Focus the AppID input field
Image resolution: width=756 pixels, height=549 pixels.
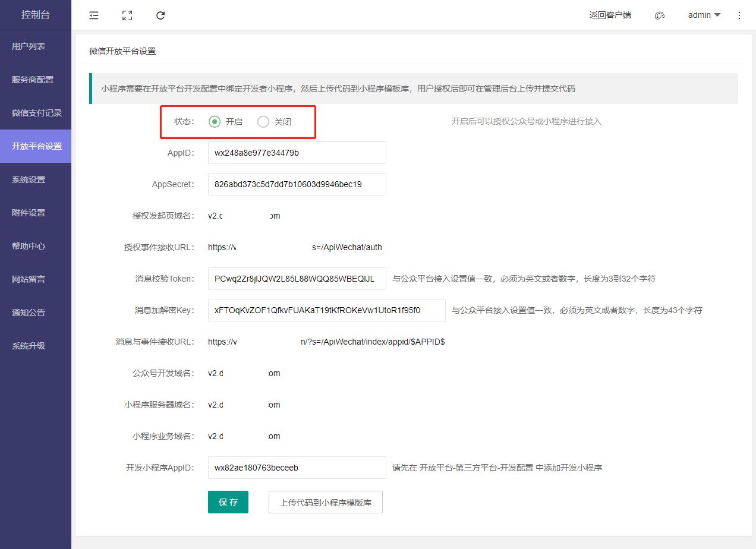pos(297,153)
